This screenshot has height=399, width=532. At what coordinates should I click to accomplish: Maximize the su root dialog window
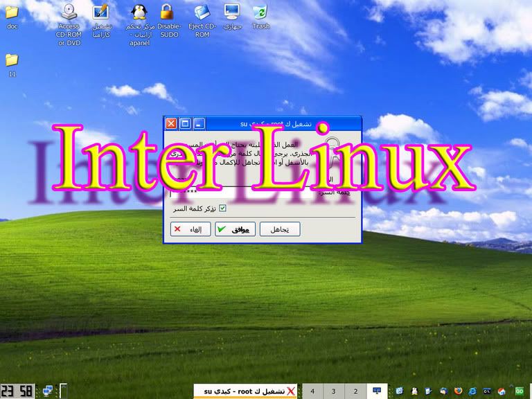tap(185, 123)
